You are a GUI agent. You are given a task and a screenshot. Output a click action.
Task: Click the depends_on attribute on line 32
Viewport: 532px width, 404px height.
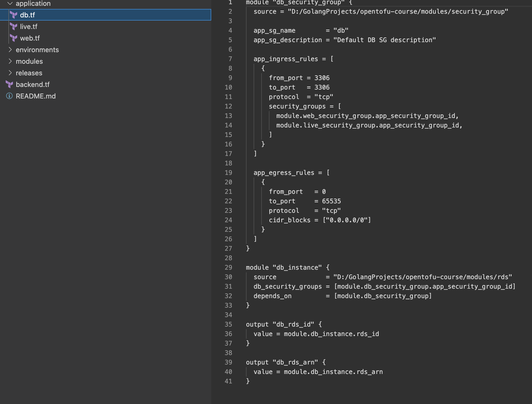click(x=273, y=296)
